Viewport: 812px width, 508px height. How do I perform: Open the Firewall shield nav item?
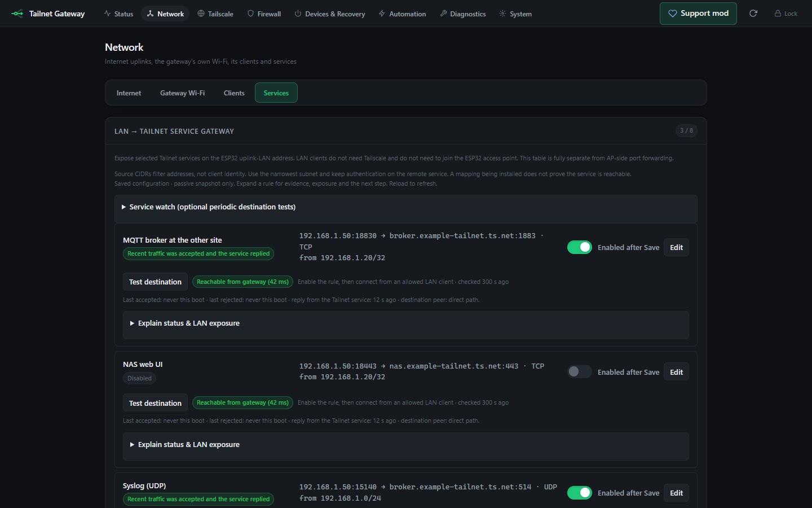pyautogui.click(x=264, y=14)
